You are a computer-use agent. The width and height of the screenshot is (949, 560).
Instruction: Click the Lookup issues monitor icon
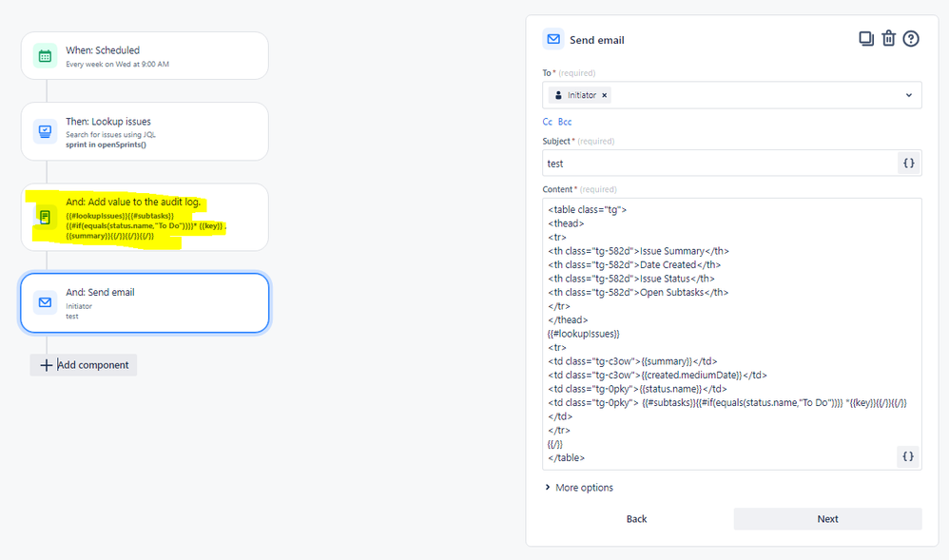(x=45, y=131)
